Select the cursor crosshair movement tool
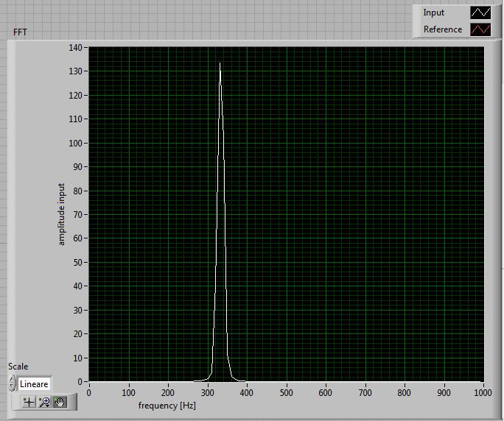Screen dimensions: 504x421 pyautogui.click(x=29, y=402)
